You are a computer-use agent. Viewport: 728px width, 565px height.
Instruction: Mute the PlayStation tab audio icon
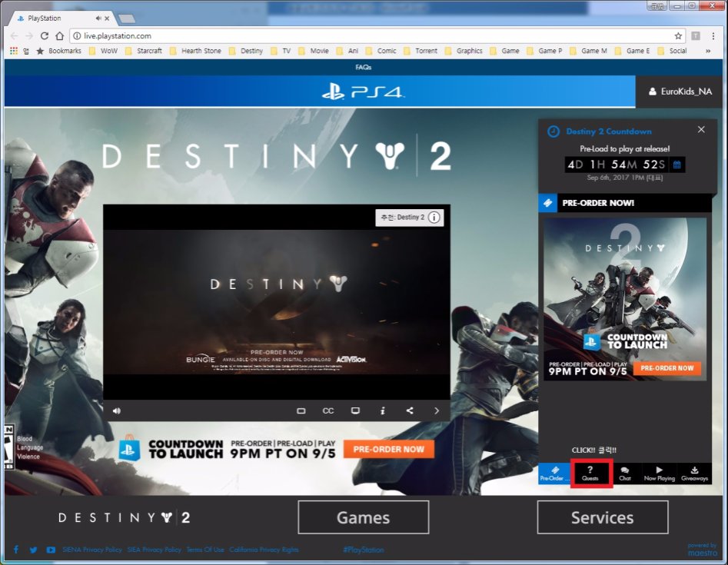click(x=98, y=18)
